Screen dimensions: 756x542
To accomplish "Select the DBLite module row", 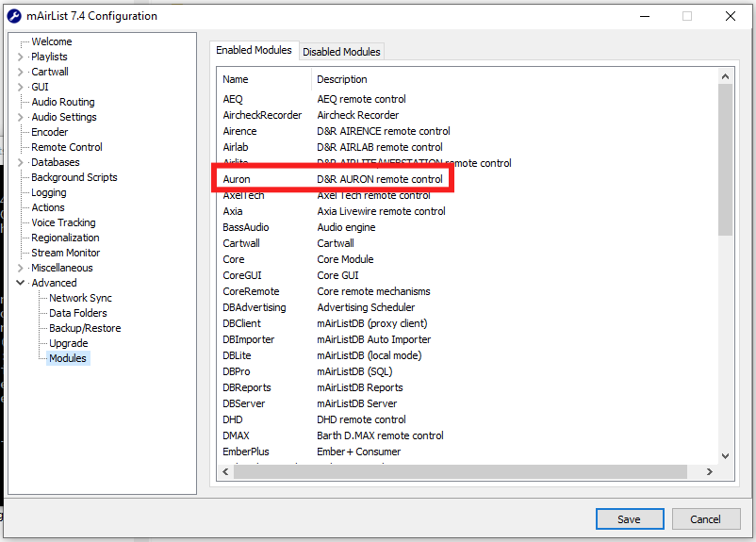I will tap(468, 355).
